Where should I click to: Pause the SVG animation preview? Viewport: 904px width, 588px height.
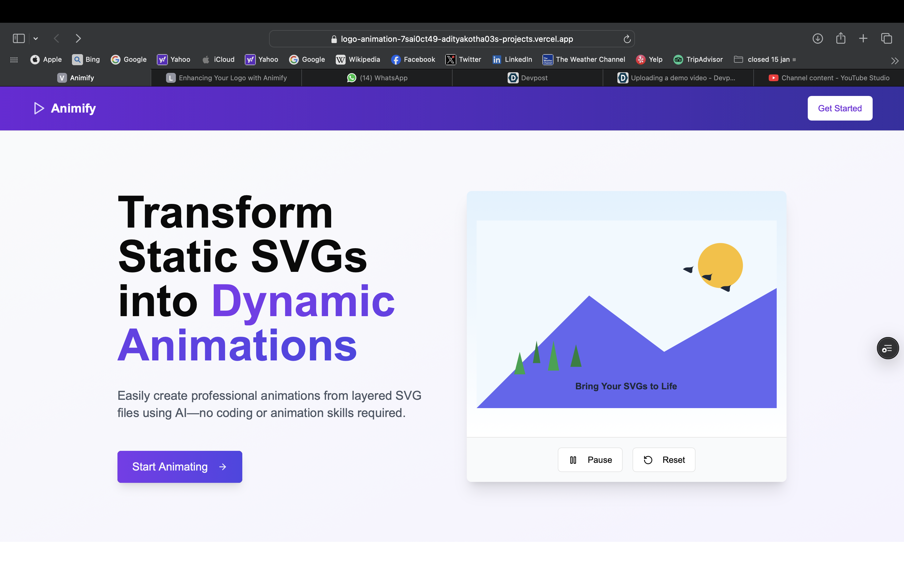(x=590, y=460)
